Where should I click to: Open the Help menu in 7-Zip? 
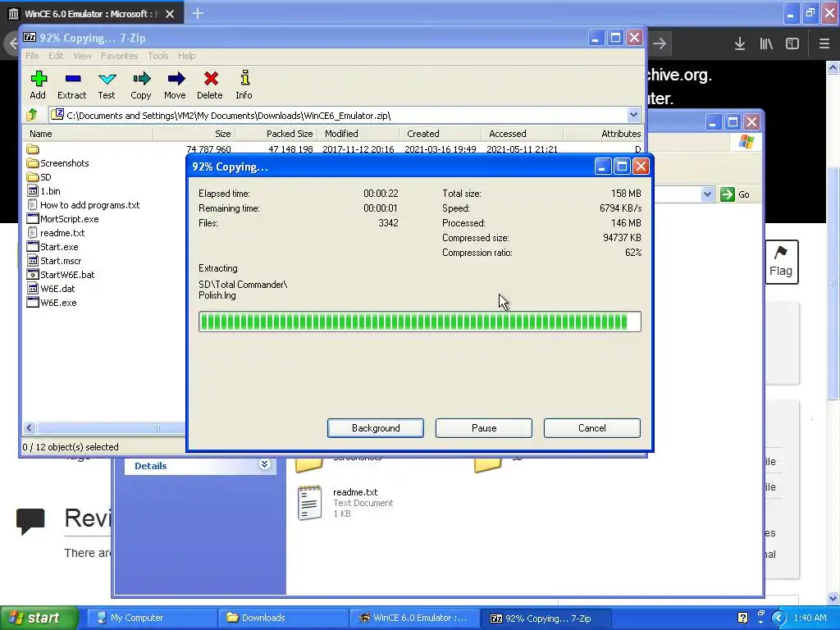(186, 56)
